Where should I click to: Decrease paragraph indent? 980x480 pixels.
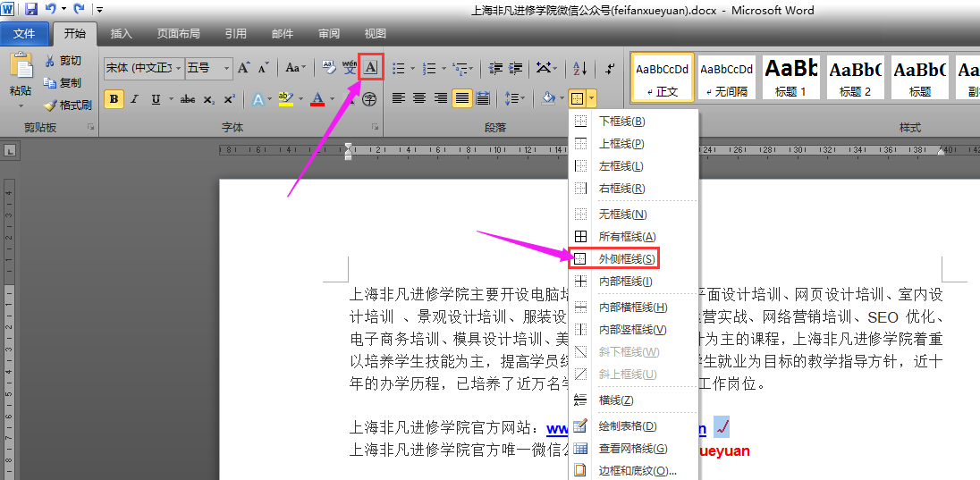click(495, 68)
